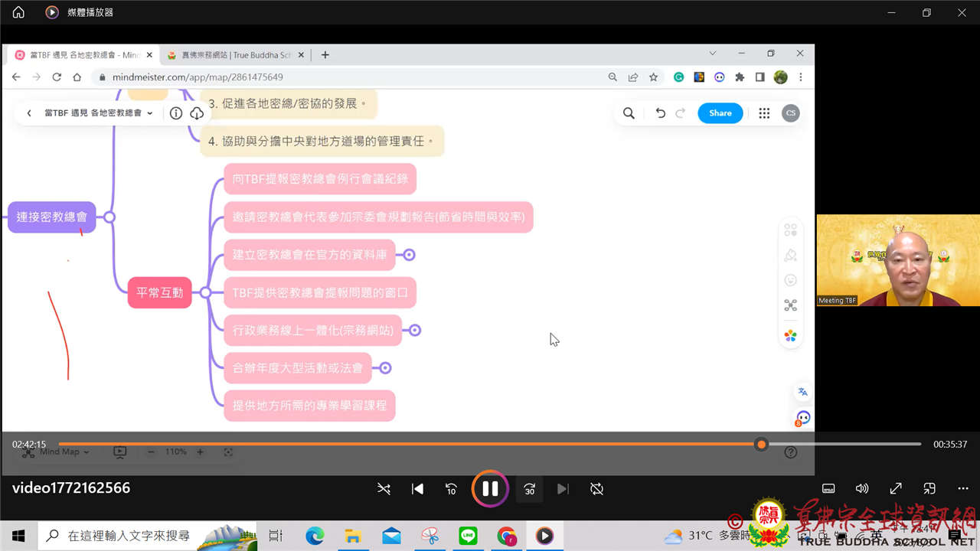Open the more options menu
The image size is (980, 551).
click(963, 489)
